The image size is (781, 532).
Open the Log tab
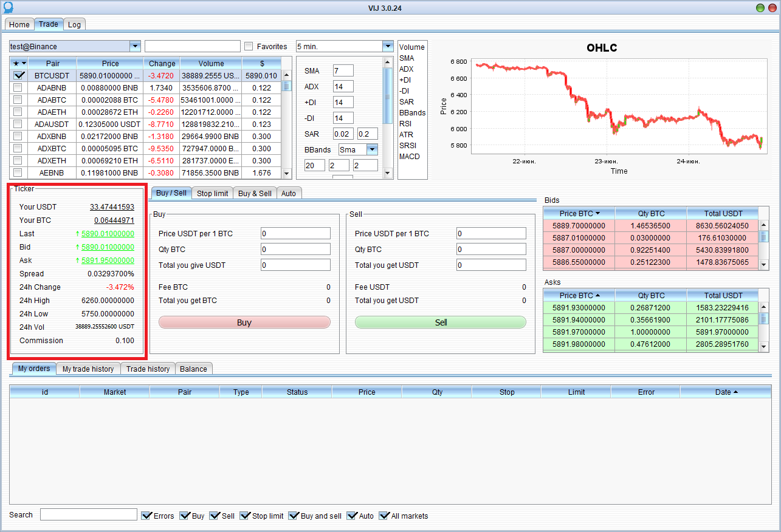click(x=74, y=24)
